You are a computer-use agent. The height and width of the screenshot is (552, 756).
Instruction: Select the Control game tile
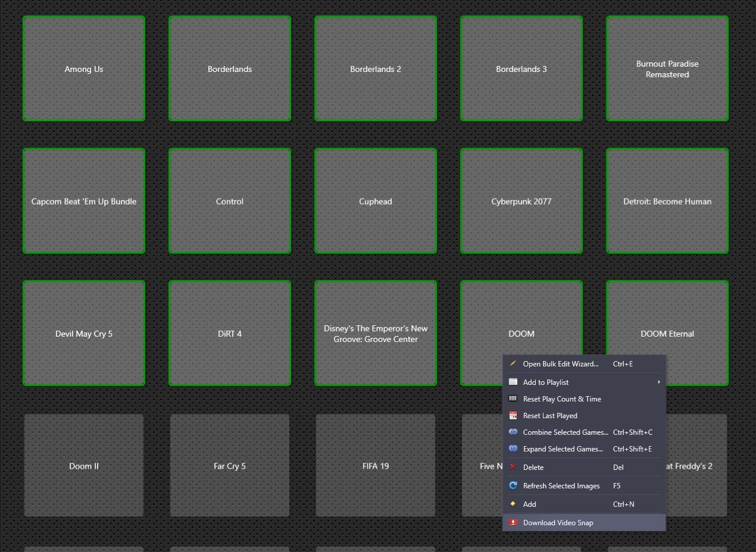pos(230,201)
